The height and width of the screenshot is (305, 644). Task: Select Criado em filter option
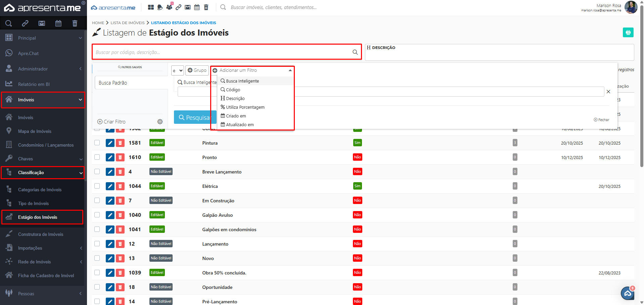point(236,116)
